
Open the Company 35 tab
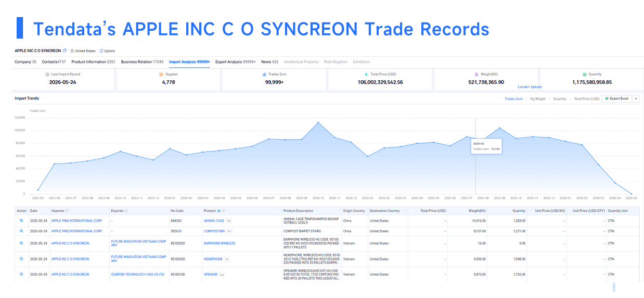click(x=25, y=62)
